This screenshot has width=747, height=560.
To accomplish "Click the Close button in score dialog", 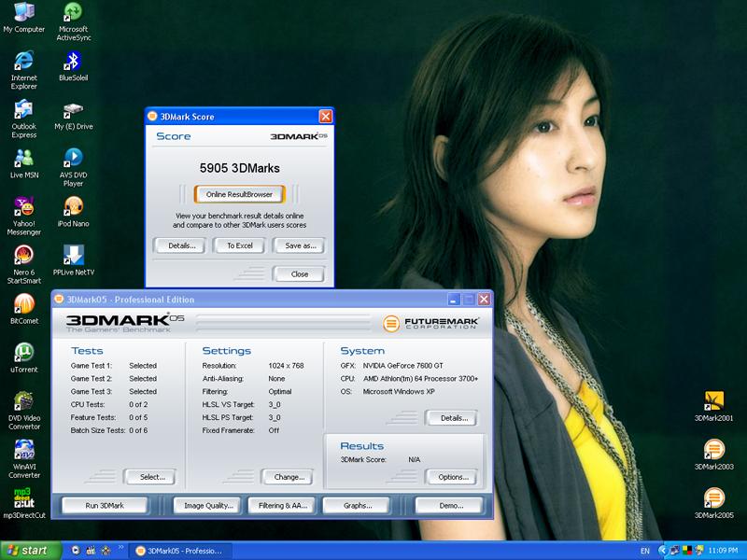I will (x=299, y=274).
